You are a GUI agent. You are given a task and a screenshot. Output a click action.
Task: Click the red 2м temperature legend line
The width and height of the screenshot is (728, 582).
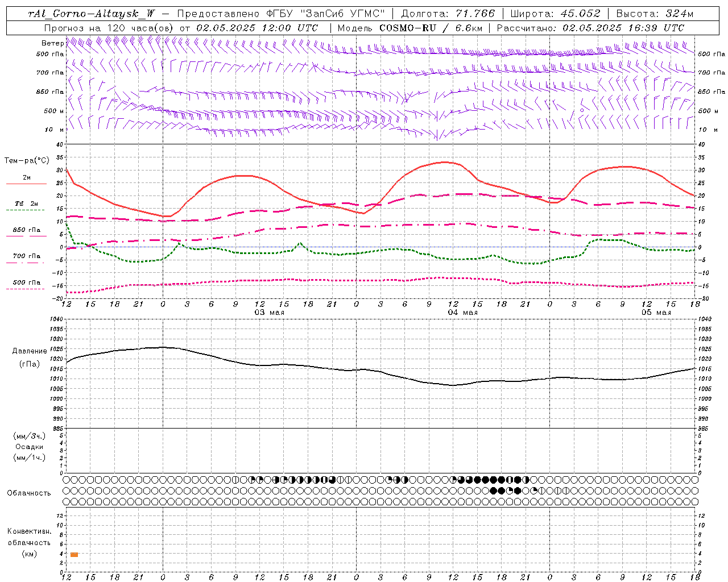[x=26, y=184]
